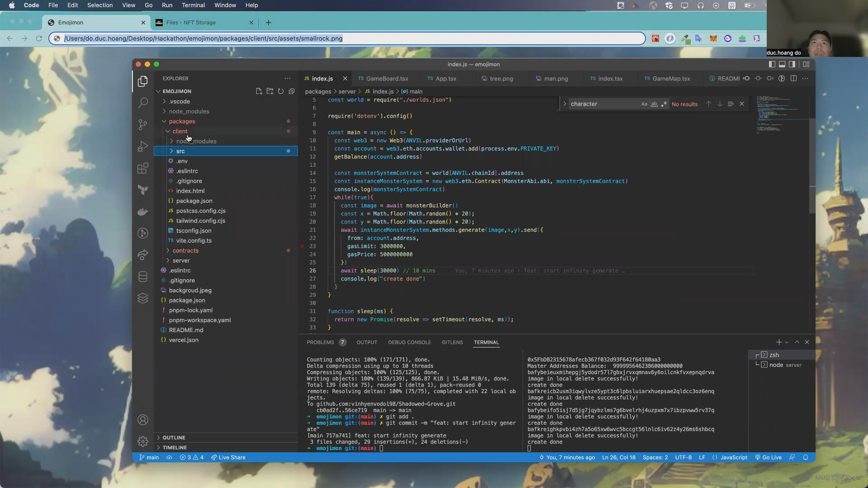Go to previous search match arrow
The height and width of the screenshot is (488, 868).
[x=708, y=104]
